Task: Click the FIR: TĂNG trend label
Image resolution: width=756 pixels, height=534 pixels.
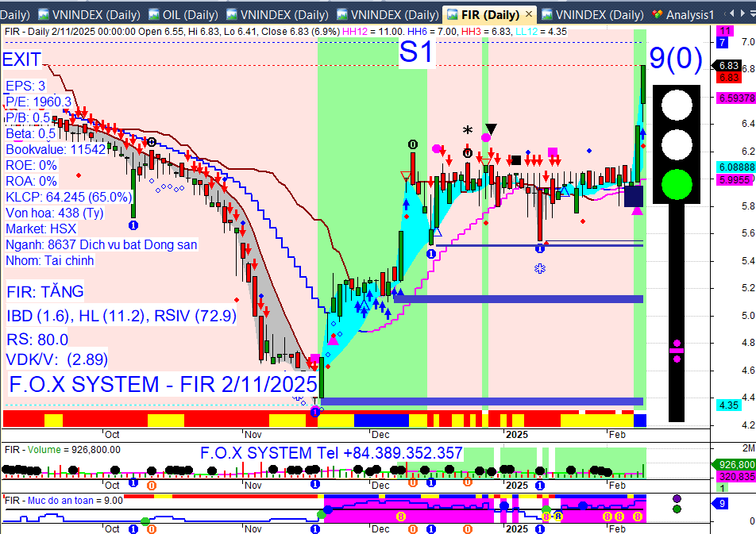Action: pyautogui.click(x=44, y=291)
